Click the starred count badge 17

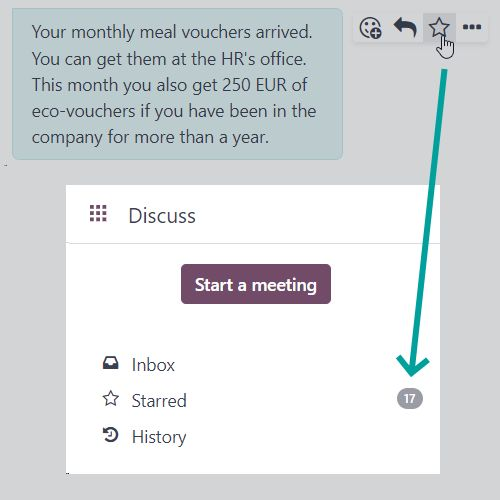click(x=410, y=399)
